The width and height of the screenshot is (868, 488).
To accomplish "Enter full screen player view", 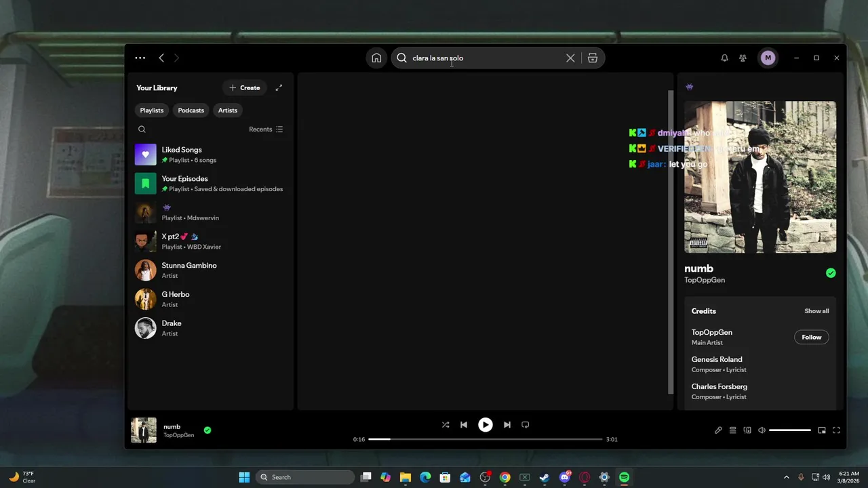I will click(x=836, y=430).
